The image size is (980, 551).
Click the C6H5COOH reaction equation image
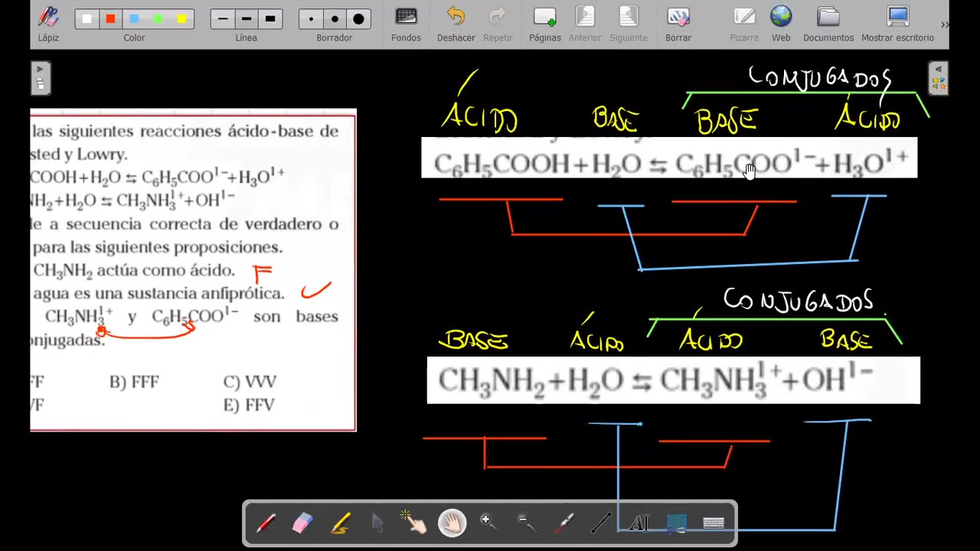coord(669,158)
